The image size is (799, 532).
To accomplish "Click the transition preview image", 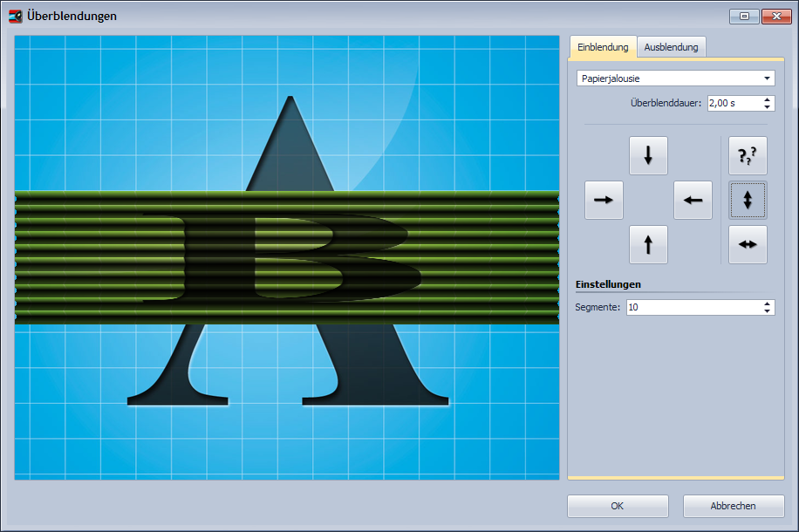I will 287,257.
